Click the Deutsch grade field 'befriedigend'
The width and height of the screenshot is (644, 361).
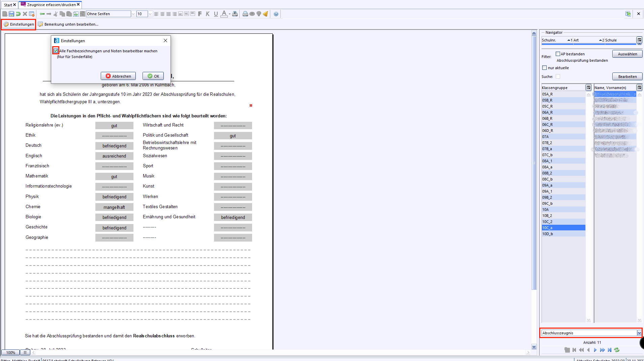114,146
